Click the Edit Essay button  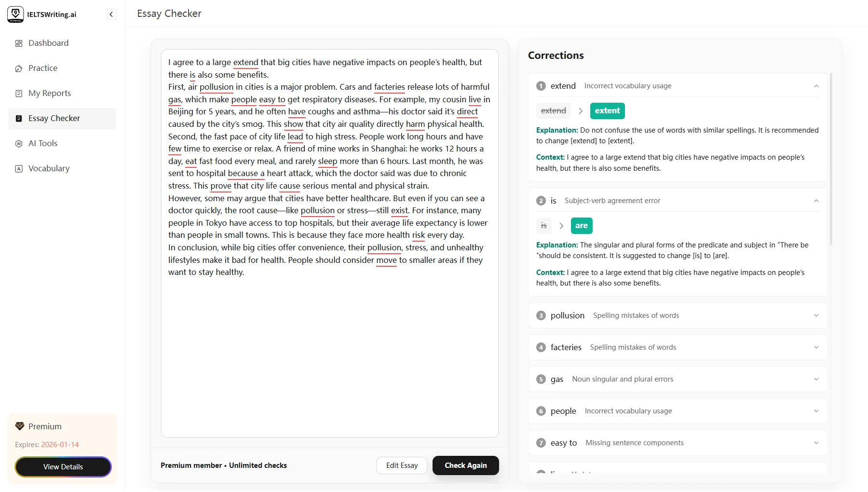[402, 465]
